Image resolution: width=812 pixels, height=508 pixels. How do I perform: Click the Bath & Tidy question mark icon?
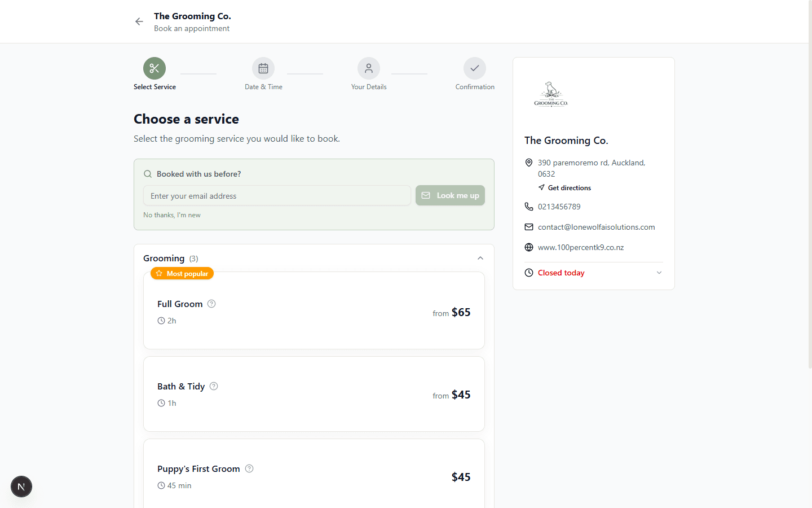coord(214,386)
